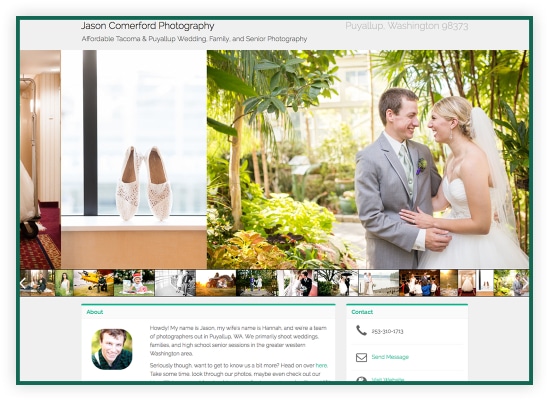Open the baby in red hat thumbnail

(x=134, y=283)
